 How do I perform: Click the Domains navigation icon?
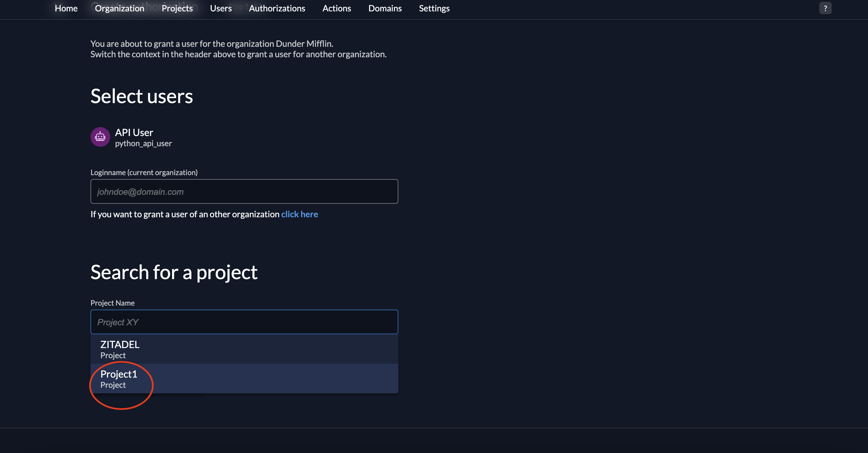coord(384,8)
